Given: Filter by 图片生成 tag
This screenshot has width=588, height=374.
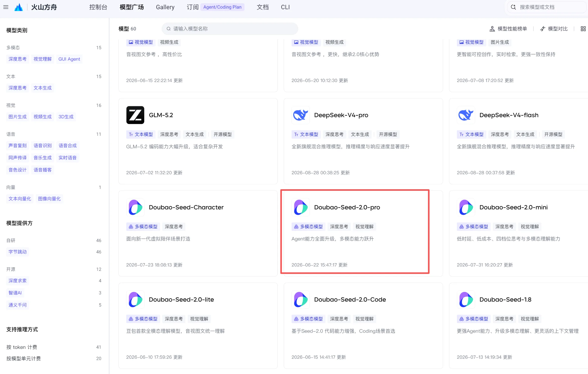Looking at the screenshot, I should [x=18, y=117].
